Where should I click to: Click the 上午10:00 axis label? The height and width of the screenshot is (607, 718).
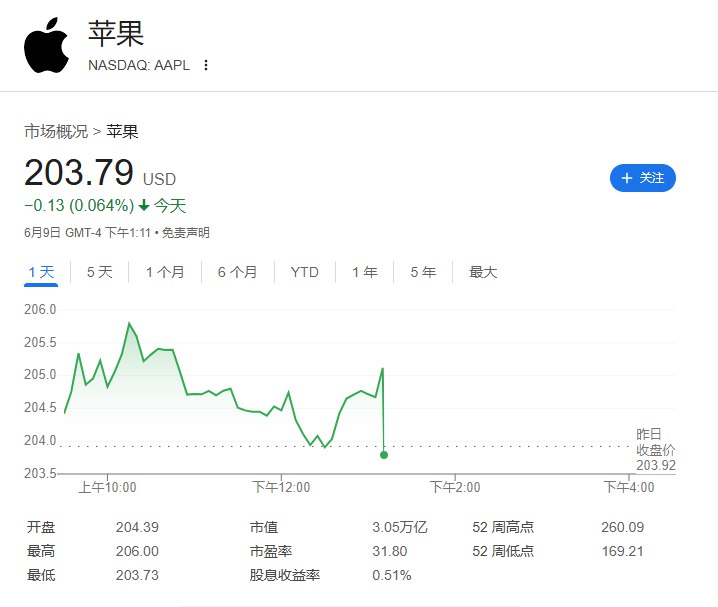pos(108,487)
